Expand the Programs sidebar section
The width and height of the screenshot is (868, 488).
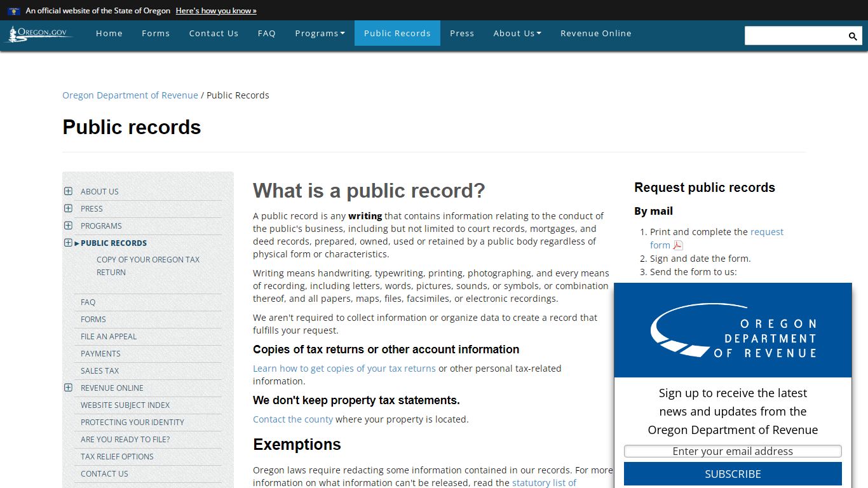[68, 226]
